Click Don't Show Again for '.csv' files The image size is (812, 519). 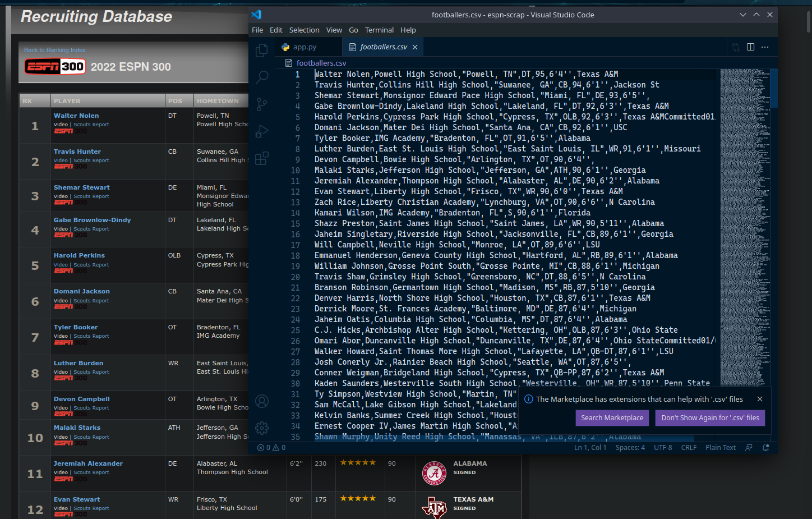click(710, 418)
